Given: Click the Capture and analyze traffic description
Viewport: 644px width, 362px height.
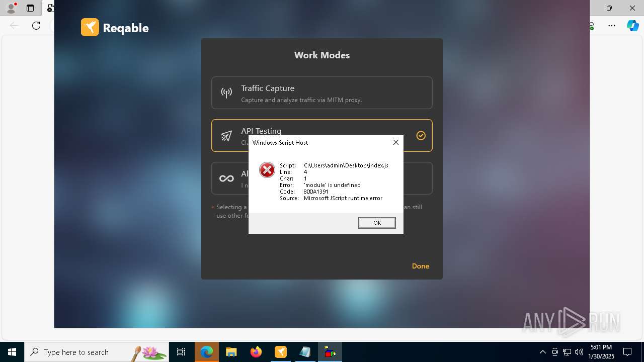Looking at the screenshot, I should [301, 100].
